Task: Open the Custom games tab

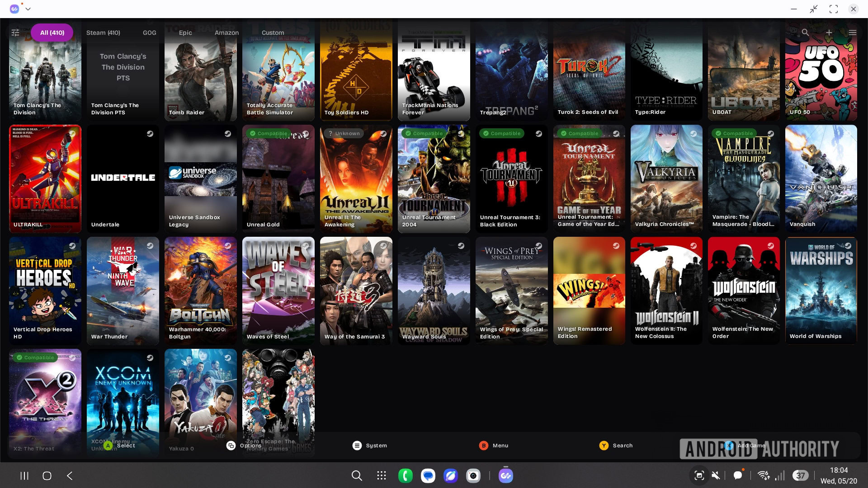Action: 273,33
